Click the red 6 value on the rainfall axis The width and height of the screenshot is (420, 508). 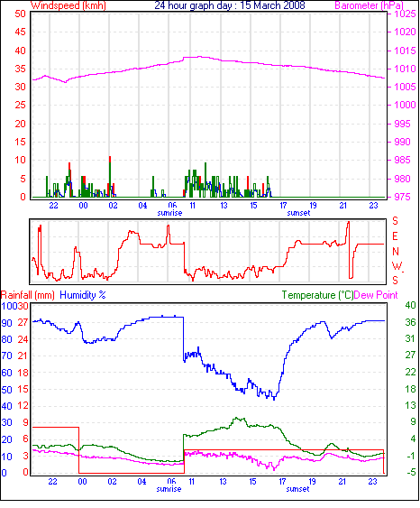click(25, 439)
